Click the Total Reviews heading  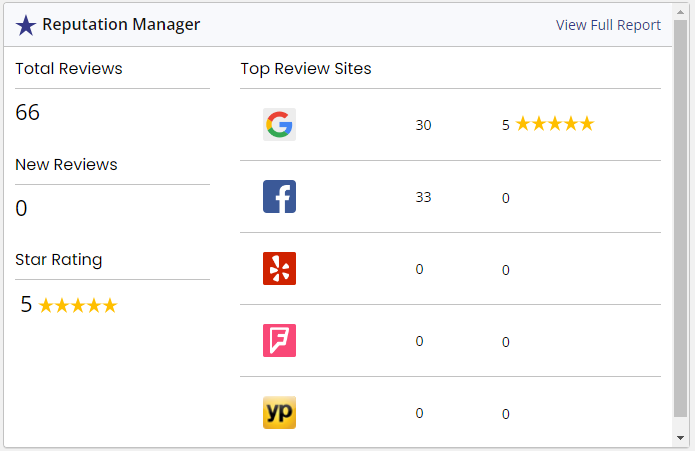click(69, 69)
